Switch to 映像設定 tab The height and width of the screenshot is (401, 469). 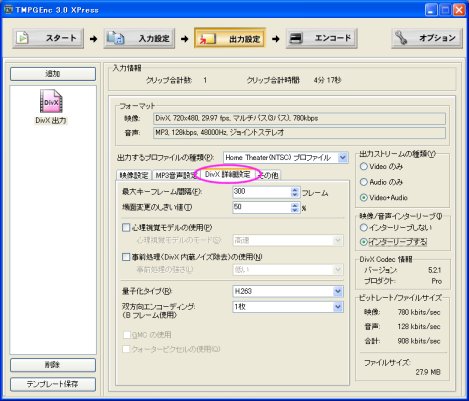click(134, 175)
